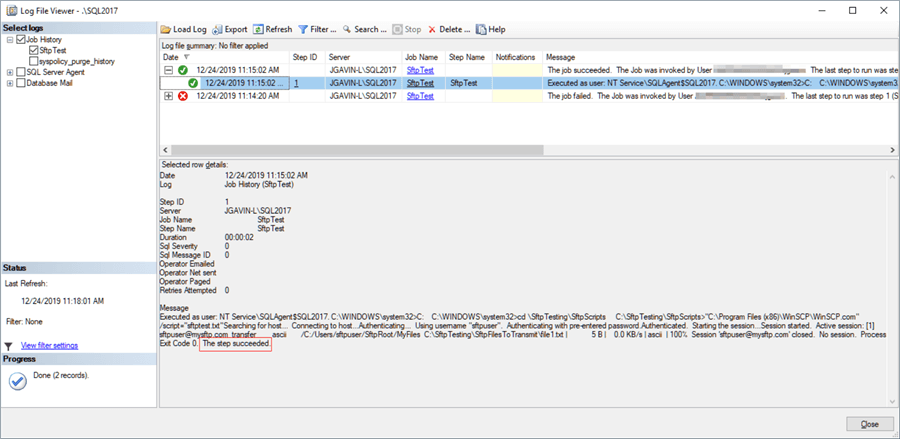900x439 pixels.
Task: Open Help from the toolbar
Action: [x=490, y=30]
